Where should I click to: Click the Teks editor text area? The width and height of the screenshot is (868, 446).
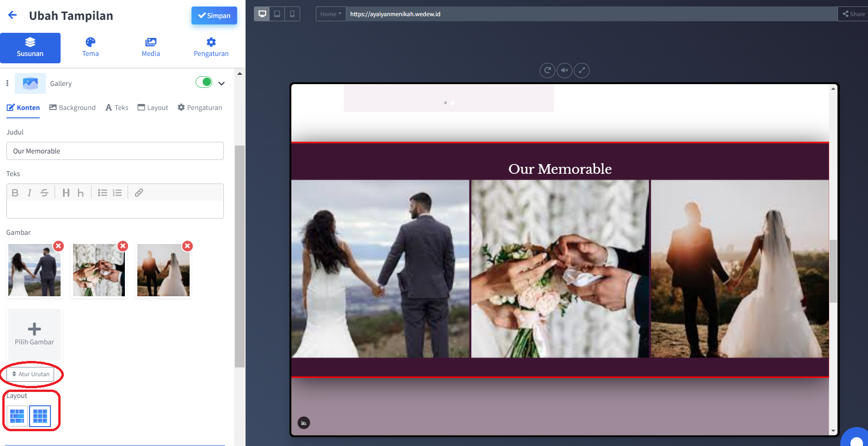tap(115, 209)
